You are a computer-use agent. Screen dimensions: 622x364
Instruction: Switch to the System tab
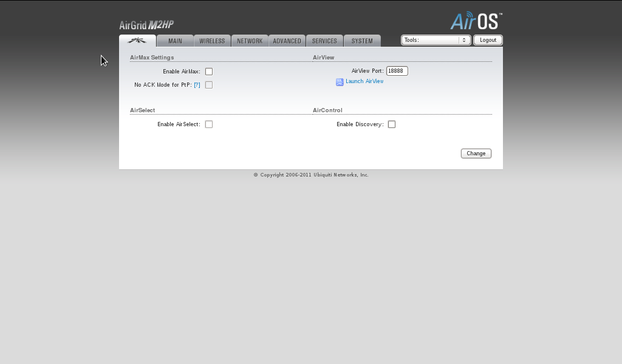362,41
